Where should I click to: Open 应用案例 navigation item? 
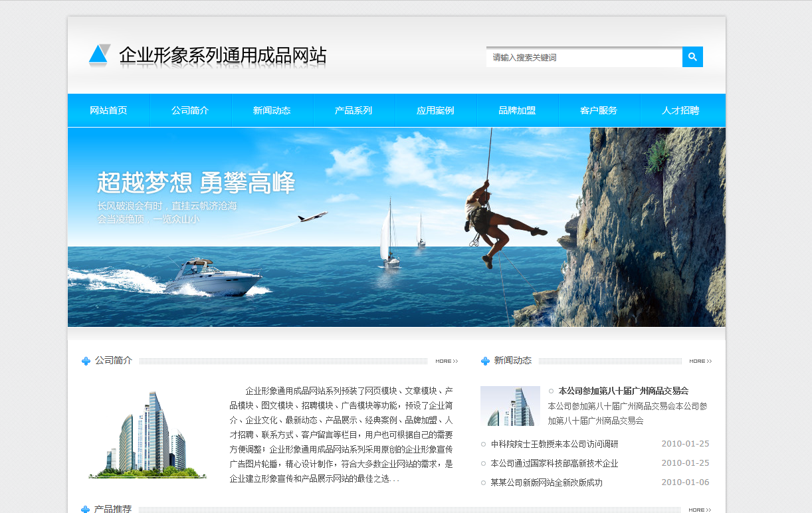[x=435, y=110]
